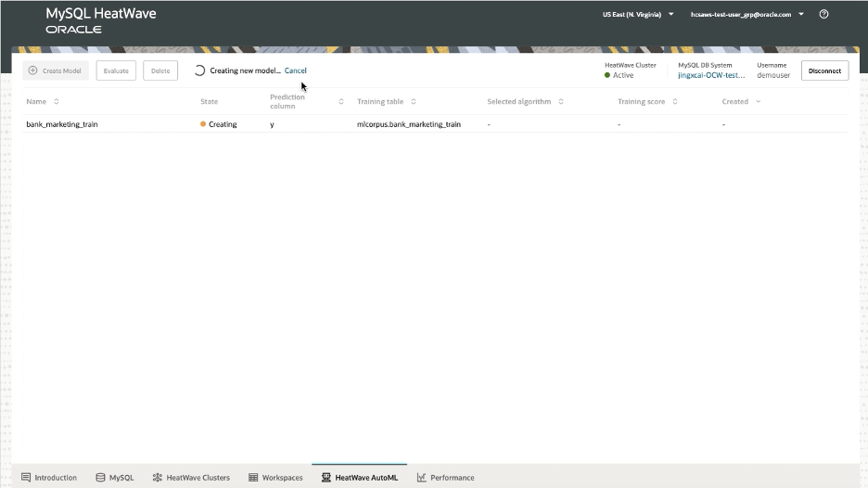Image resolution: width=868 pixels, height=488 pixels.
Task: Open the Performance tab
Action: point(446,478)
